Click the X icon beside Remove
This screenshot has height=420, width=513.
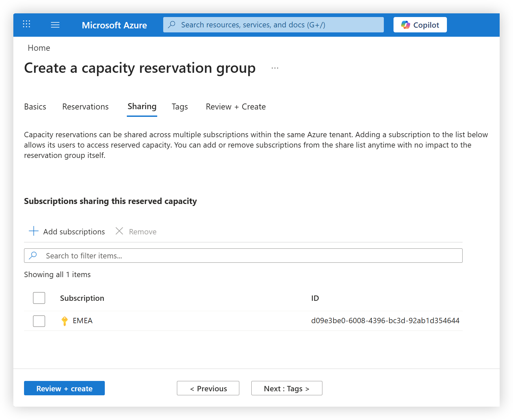click(x=119, y=231)
